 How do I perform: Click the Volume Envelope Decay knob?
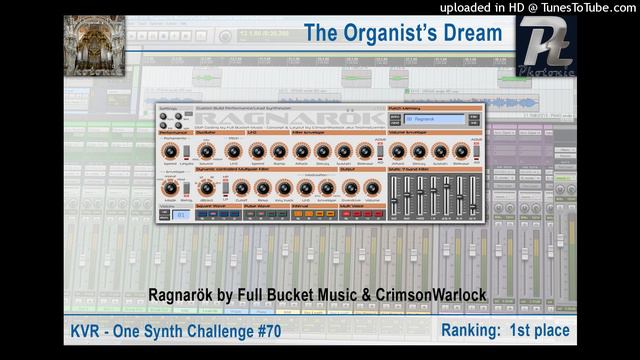point(419,151)
